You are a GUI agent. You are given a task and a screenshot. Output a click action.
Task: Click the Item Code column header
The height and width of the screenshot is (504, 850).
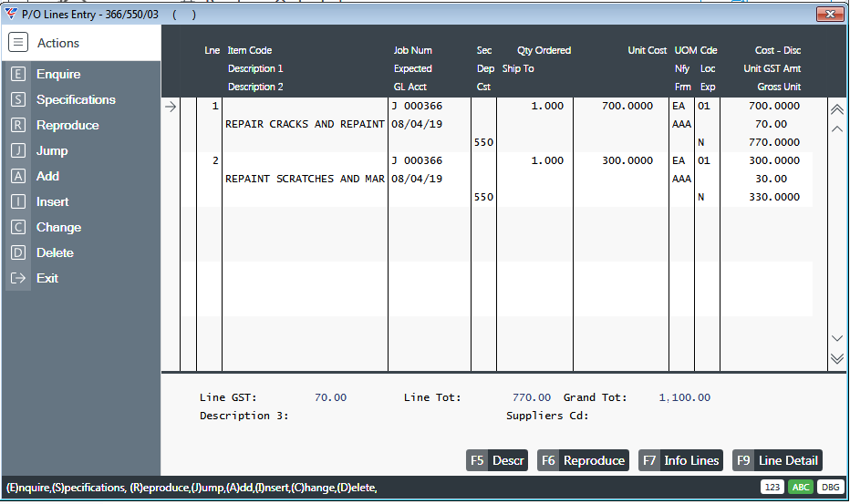(249, 50)
